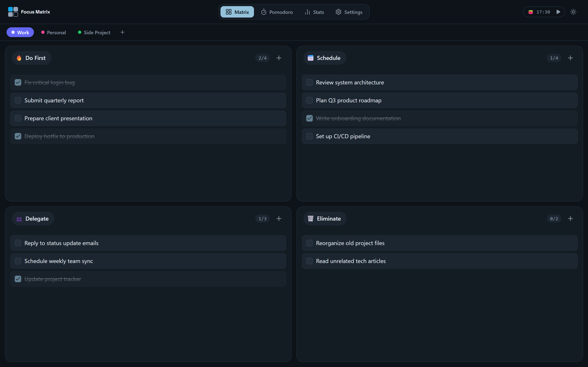Click the Focus Matrix logo icon

[x=13, y=12]
